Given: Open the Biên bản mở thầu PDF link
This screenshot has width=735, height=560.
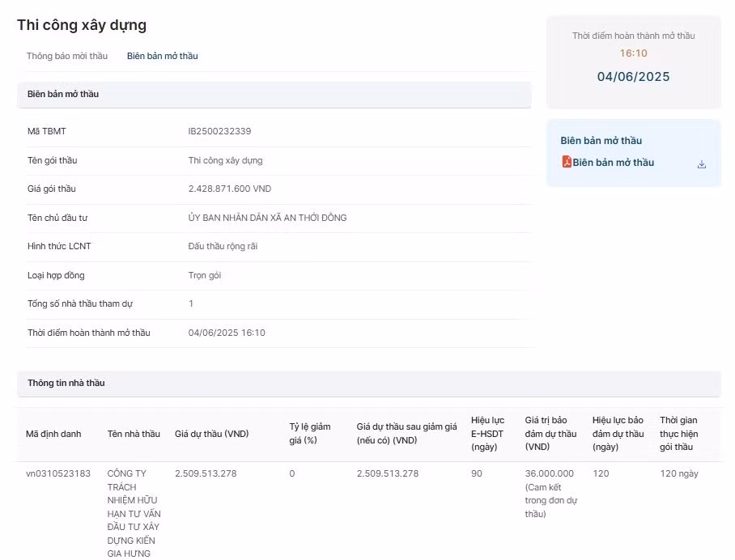Looking at the screenshot, I should point(613,163).
